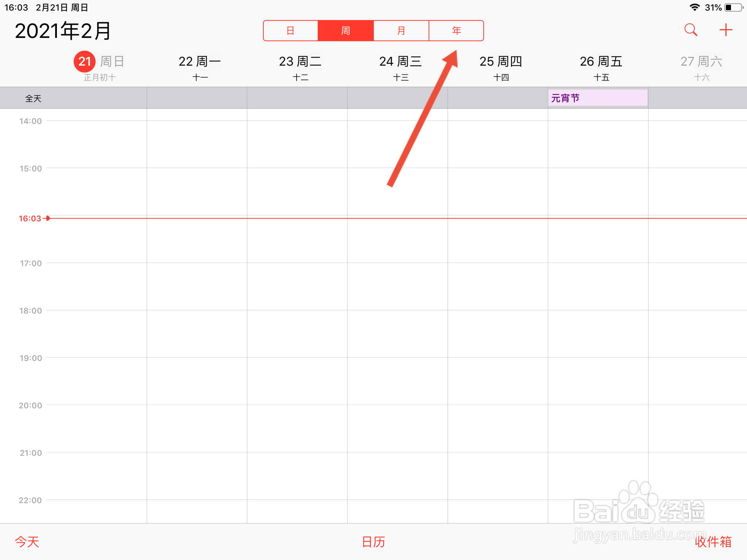The image size is (747, 560).
Task: Tap the lunar date 十二 under Tuesday
Action: tap(300, 77)
